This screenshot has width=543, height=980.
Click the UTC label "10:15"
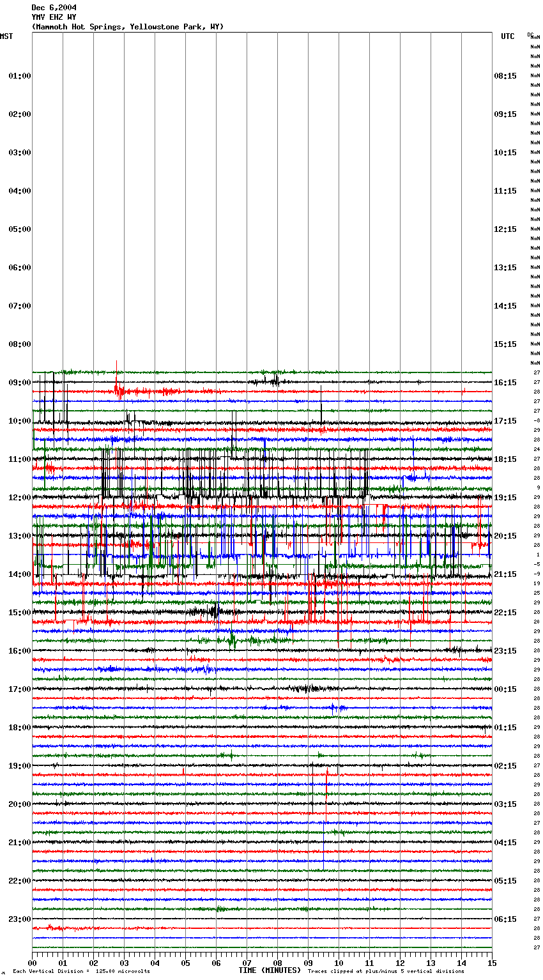pyautogui.click(x=505, y=153)
